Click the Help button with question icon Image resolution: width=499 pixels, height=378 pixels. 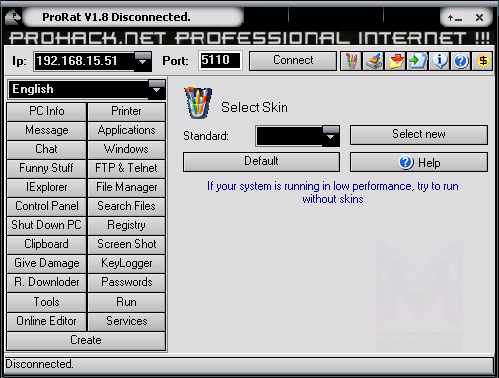tap(419, 162)
